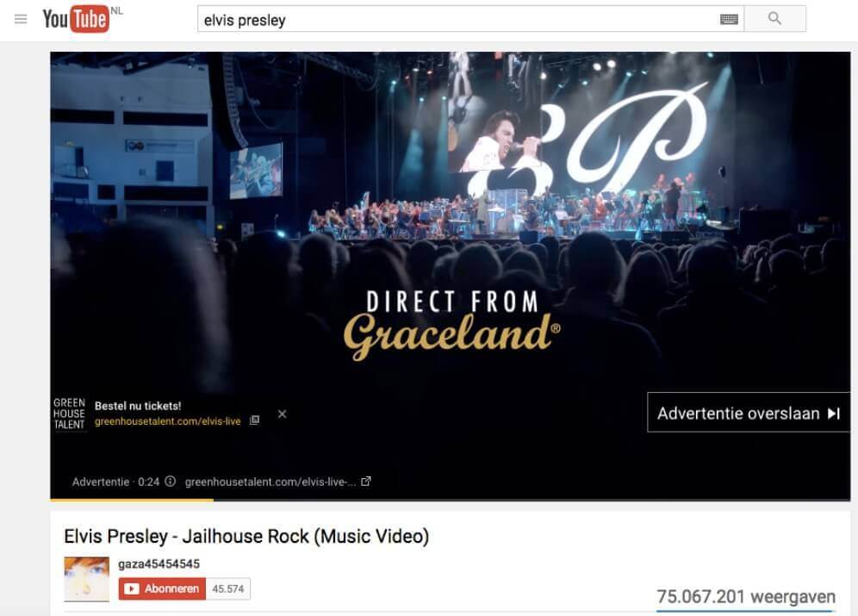Open greenhousetalent.com/elvis-live-... bottom ad link

[x=270, y=482]
